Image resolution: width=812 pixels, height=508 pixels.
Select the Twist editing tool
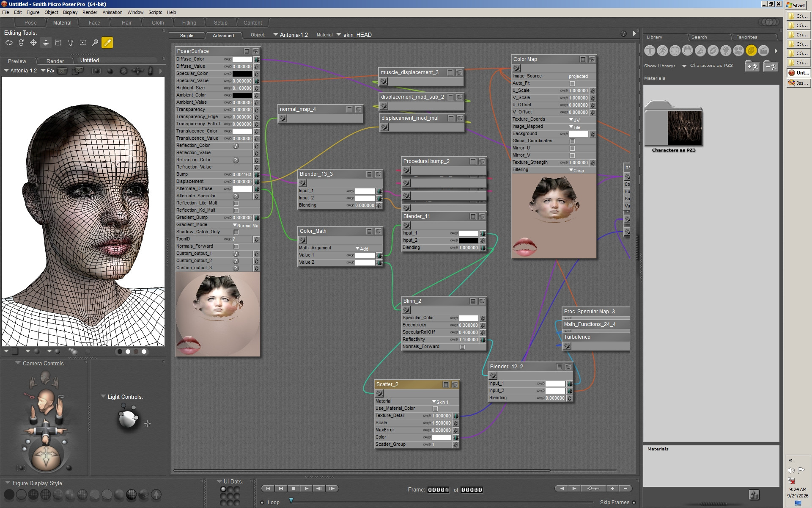click(x=21, y=43)
